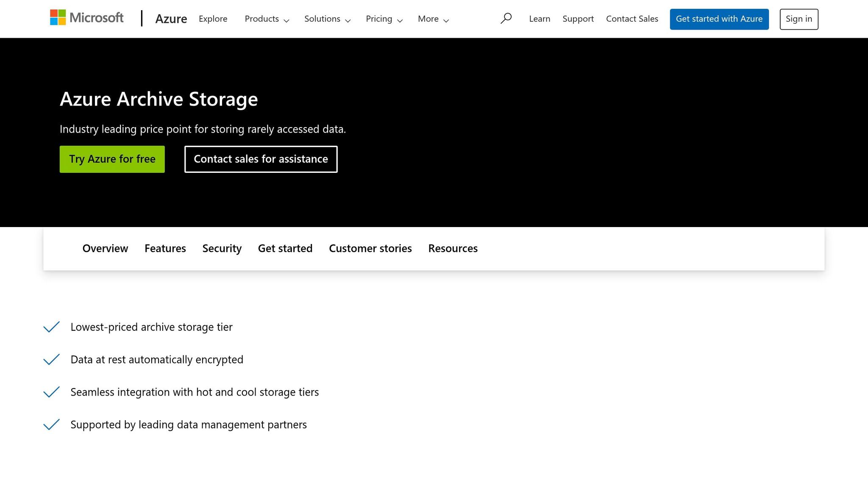
Task: Switch to the Customer stories tab
Action: coord(370,248)
